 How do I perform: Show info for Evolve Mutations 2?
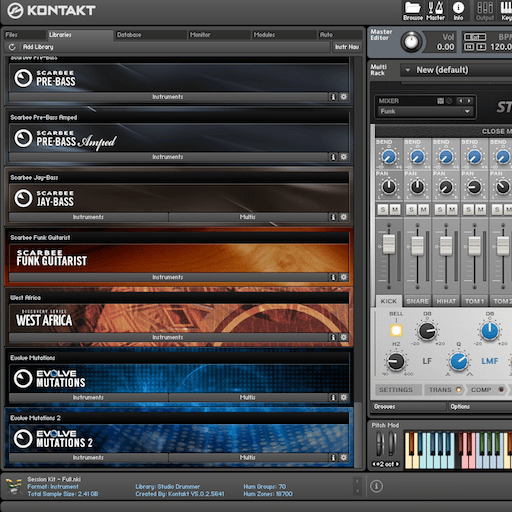[x=333, y=458]
